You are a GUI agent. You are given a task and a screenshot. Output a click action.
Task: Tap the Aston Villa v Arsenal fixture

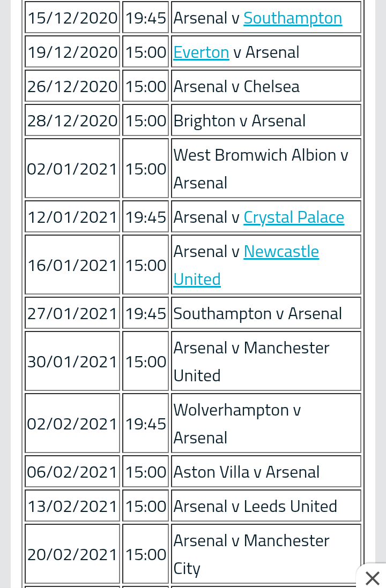tap(246, 472)
